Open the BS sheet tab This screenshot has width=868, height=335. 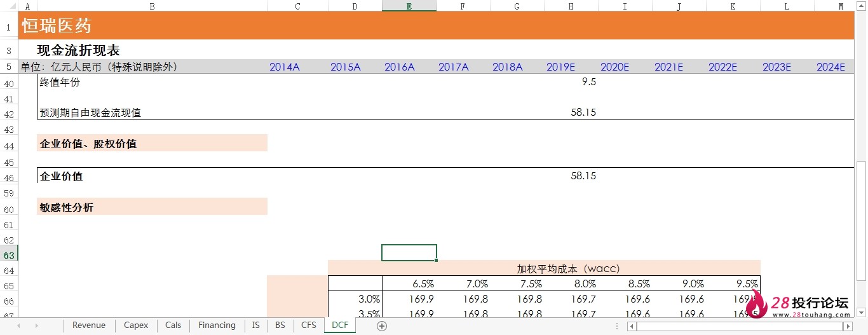point(280,325)
